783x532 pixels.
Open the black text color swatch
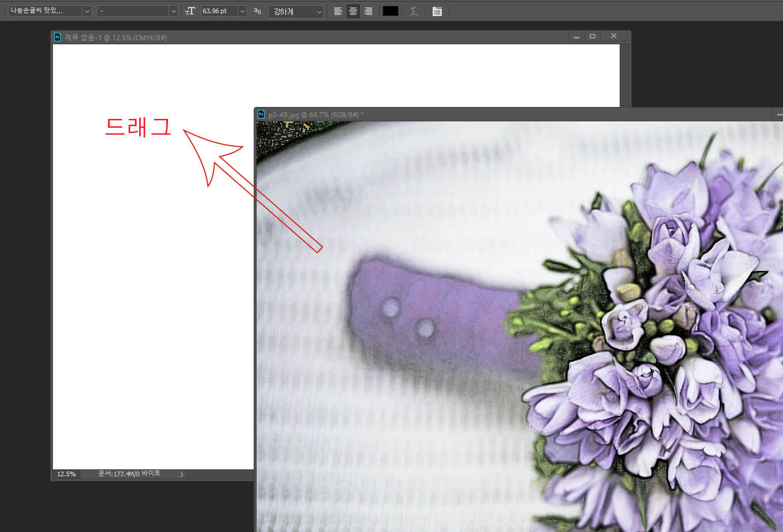click(391, 11)
